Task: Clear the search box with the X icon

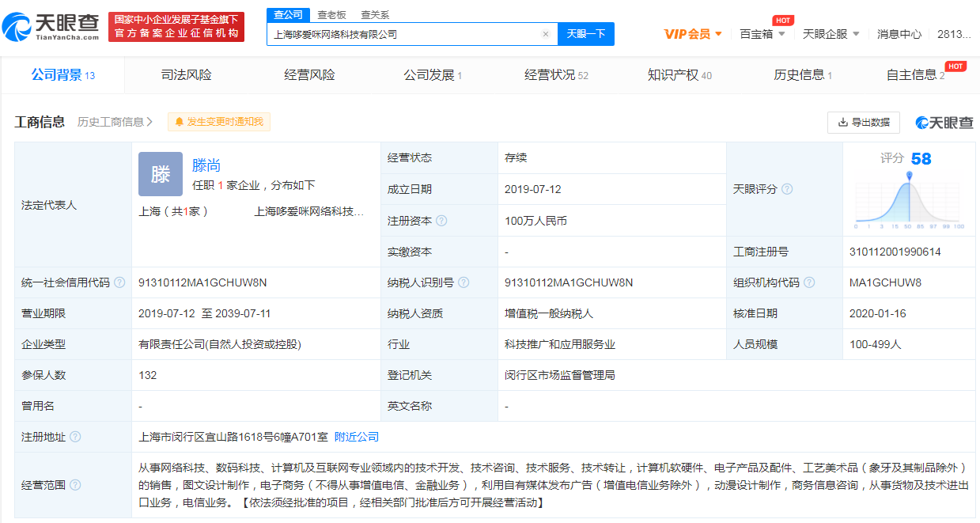Action: coord(545,34)
